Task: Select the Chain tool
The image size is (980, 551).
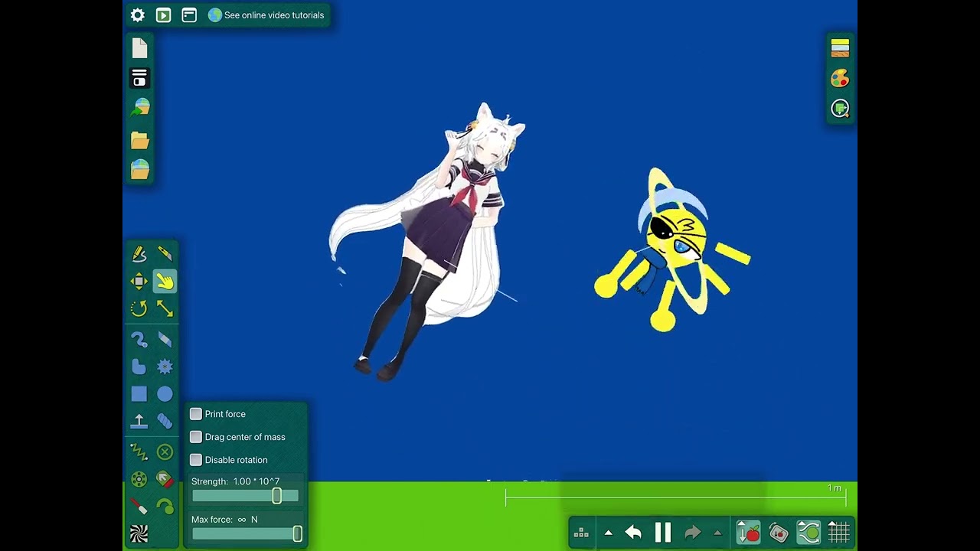Action: click(165, 421)
